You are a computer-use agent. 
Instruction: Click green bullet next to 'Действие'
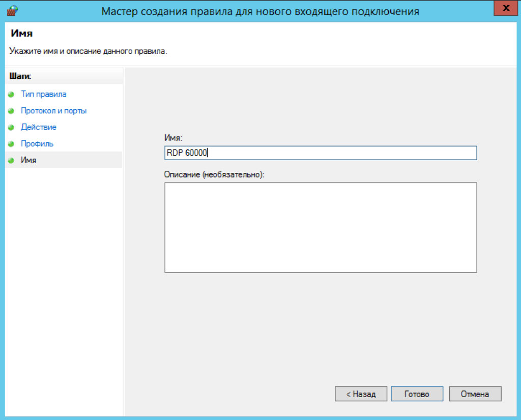point(11,127)
